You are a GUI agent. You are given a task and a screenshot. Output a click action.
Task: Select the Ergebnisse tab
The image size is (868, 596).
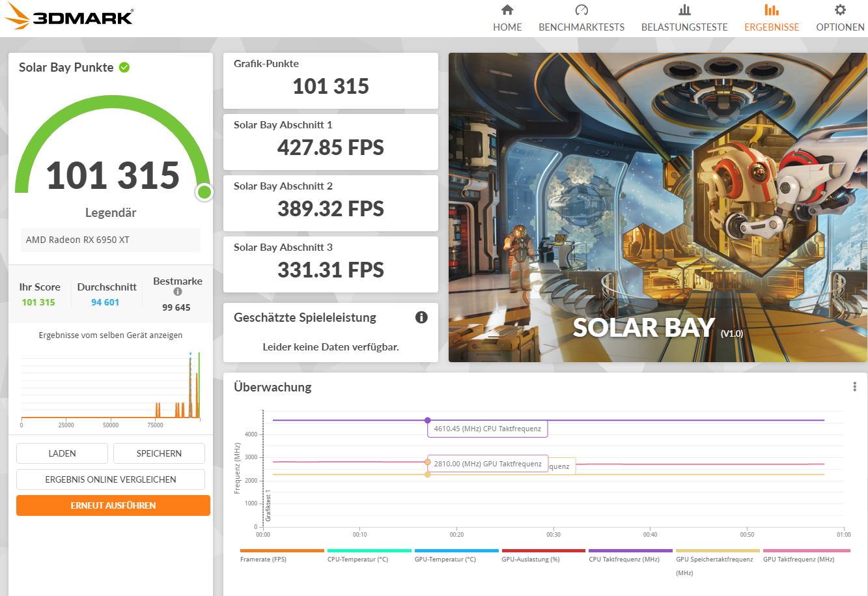tap(772, 18)
